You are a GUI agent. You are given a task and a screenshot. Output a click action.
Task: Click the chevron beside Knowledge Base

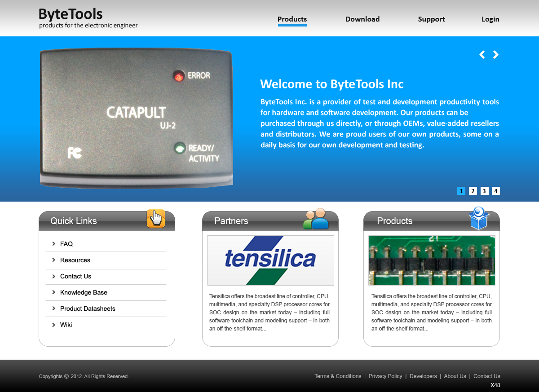54,292
